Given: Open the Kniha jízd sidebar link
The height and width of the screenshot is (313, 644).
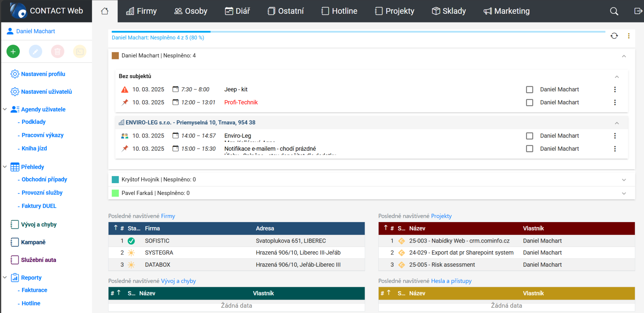Looking at the screenshot, I should [34, 148].
